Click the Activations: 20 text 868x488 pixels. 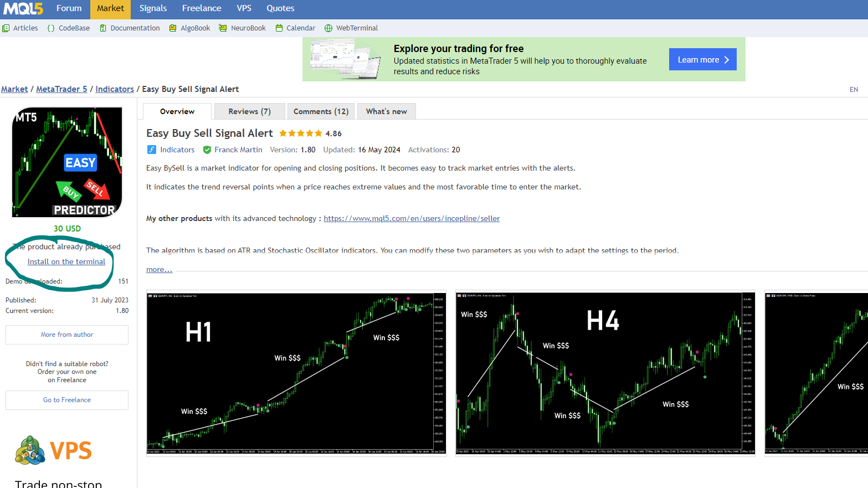click(434, 150)
